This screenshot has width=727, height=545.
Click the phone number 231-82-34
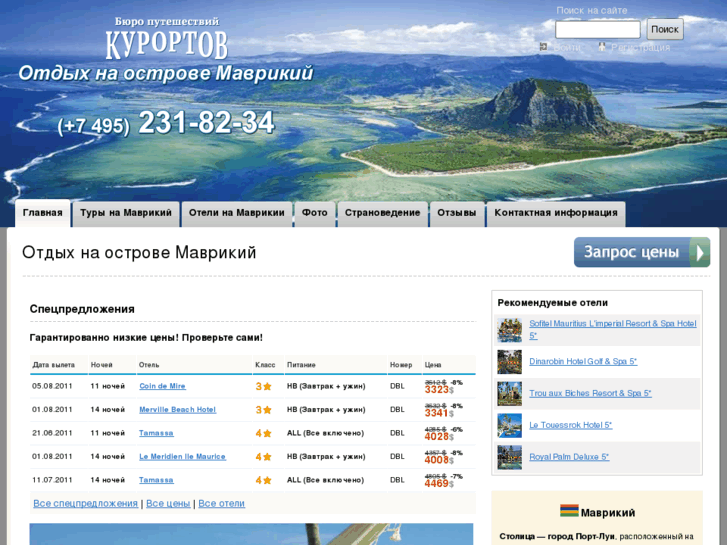tap(206, 123)
